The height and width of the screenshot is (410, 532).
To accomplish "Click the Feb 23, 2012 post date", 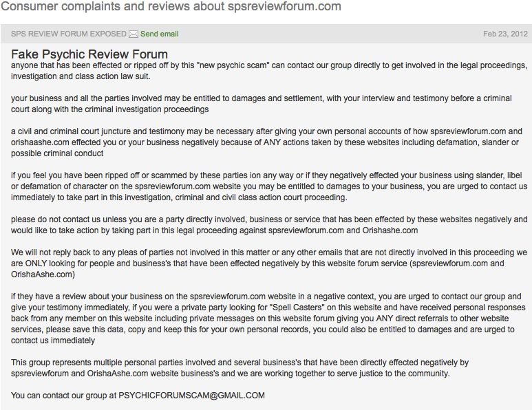I will (505, 34).
